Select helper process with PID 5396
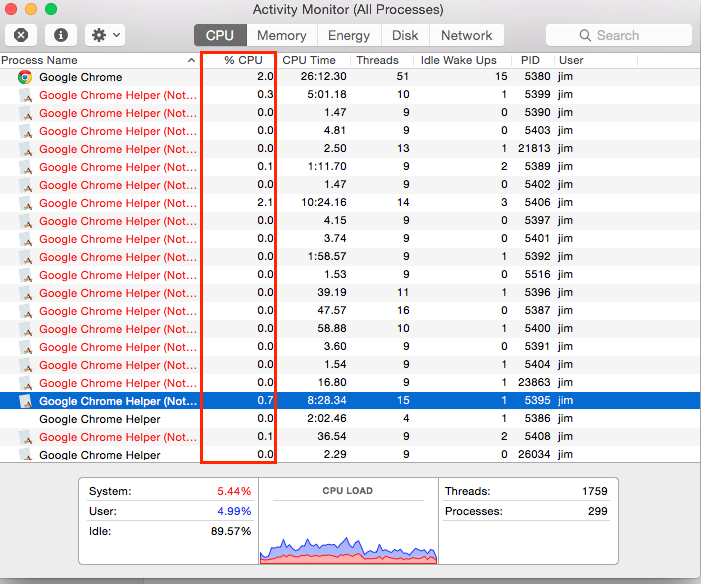Screen dimensions: 701x584 point(350,292)
